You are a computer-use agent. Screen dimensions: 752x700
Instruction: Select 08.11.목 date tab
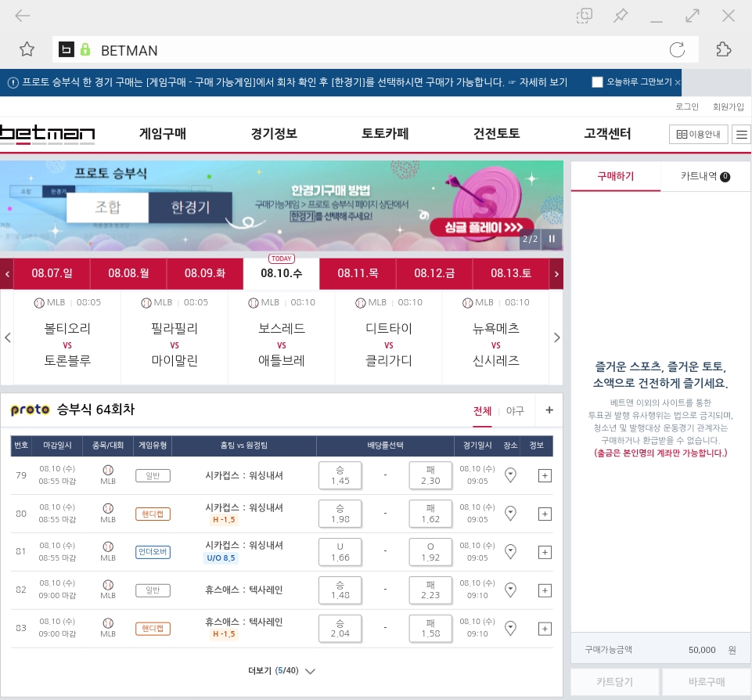[x=358, y=273]
